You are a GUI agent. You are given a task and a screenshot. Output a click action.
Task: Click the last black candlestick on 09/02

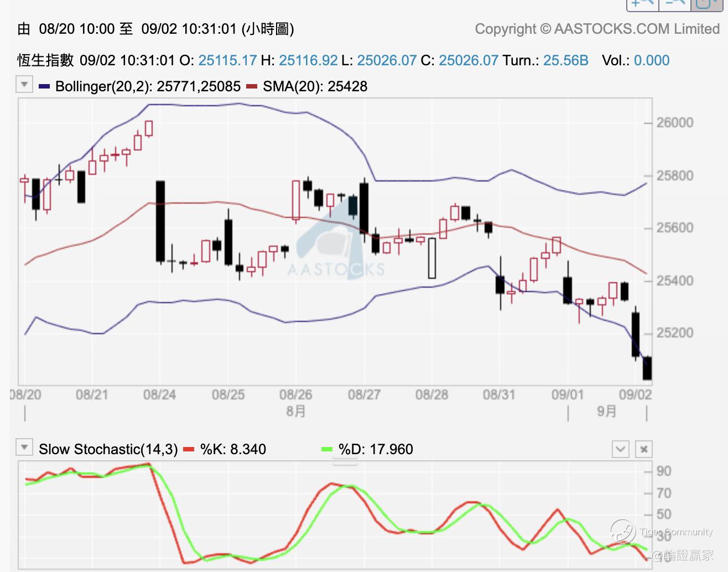647,368
